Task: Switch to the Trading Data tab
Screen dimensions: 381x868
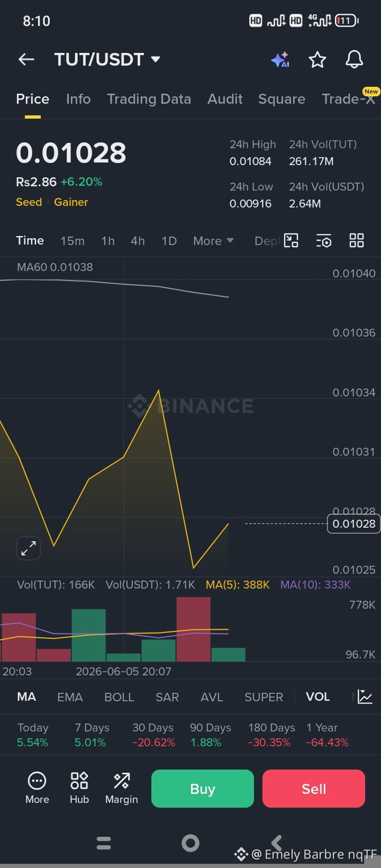Action: (x=149, y=99)
